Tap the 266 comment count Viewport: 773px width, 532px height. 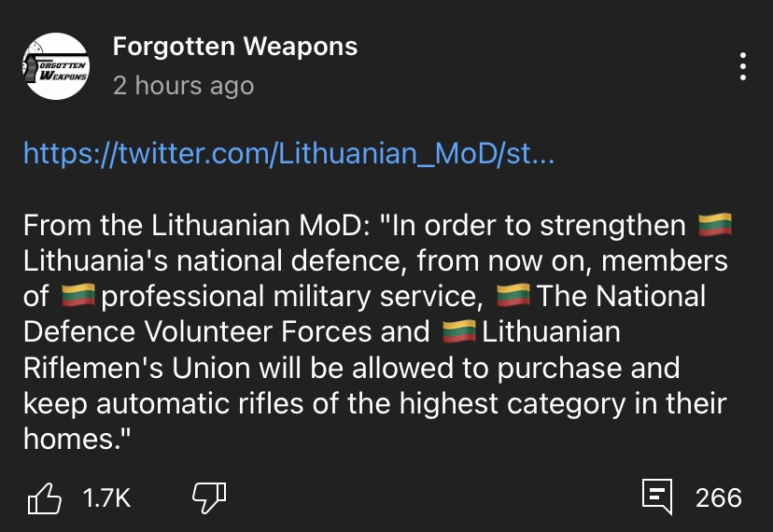point(719,498)
